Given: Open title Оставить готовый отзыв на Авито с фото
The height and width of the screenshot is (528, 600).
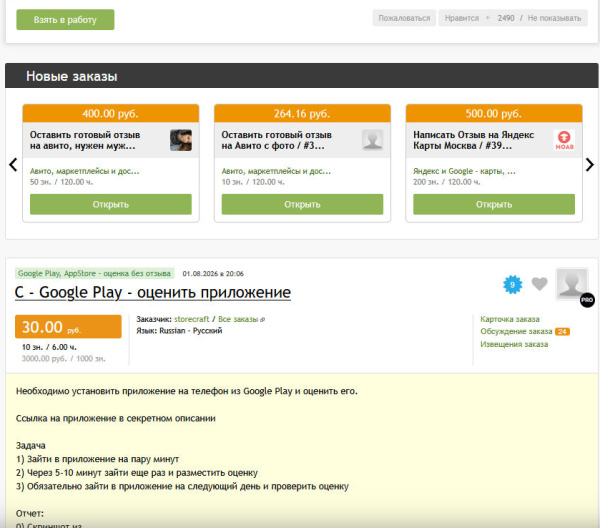Looking at the screenshot, I should pos(277,140).
